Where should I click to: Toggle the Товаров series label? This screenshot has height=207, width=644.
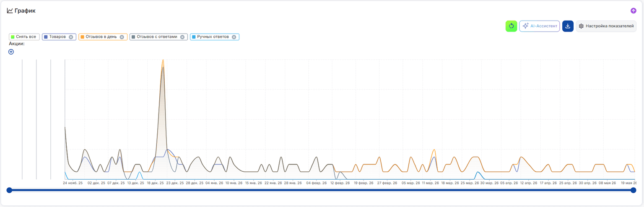(57, 37)
